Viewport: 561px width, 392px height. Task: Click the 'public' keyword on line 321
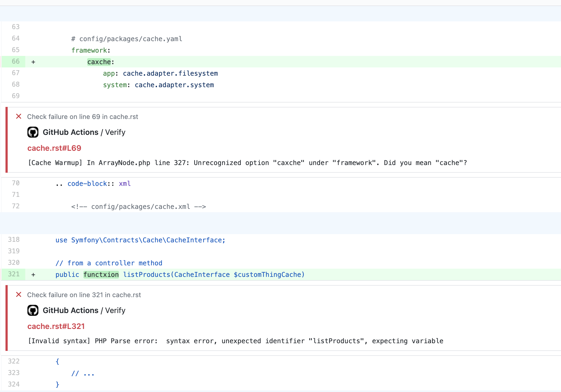67,275
